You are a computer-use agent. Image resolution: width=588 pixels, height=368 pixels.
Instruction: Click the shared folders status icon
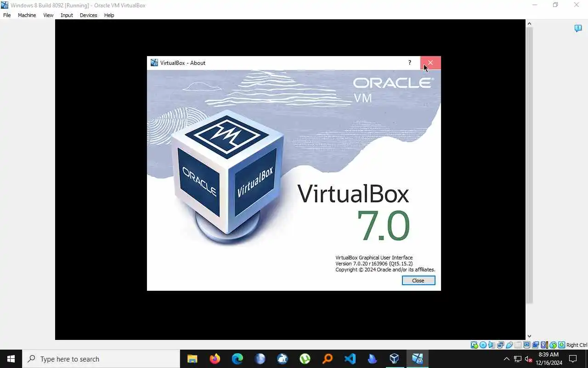click(518, 345)
